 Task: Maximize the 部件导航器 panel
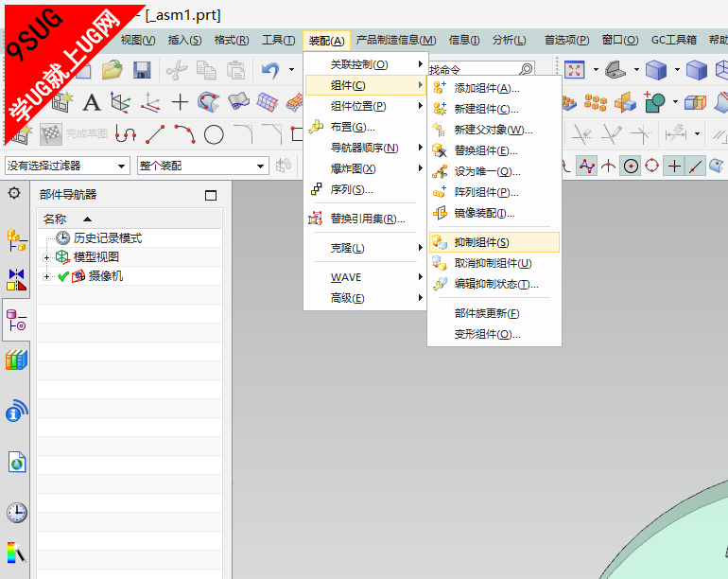click(x=211, y=195)
